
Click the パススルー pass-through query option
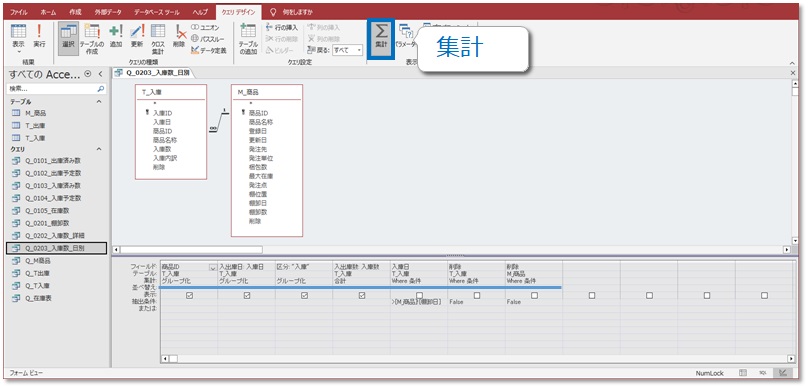[x=208, y=39]
